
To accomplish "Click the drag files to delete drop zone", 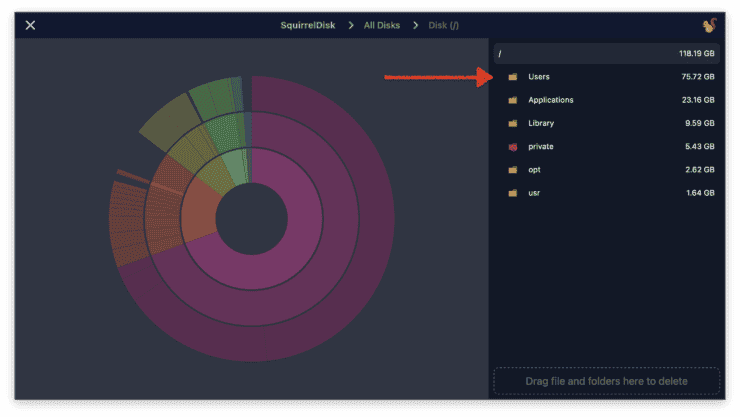I will (x=606, y=381).
